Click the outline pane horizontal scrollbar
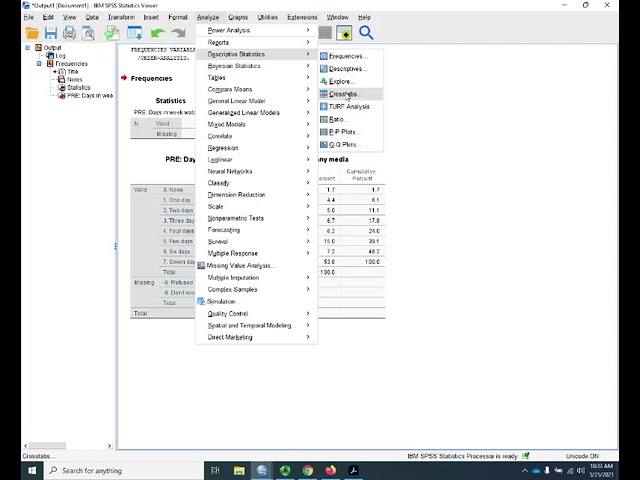The image size is (640, 480). [68, 446]
